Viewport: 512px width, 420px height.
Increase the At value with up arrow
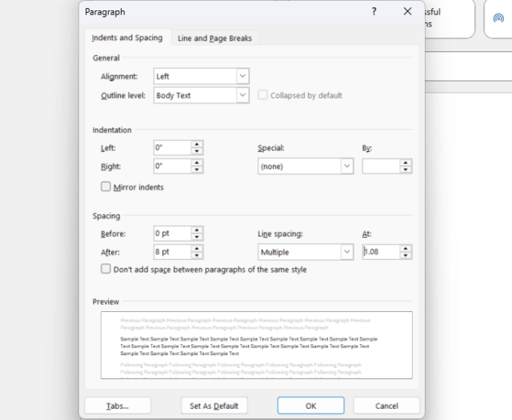click(406, 249)
